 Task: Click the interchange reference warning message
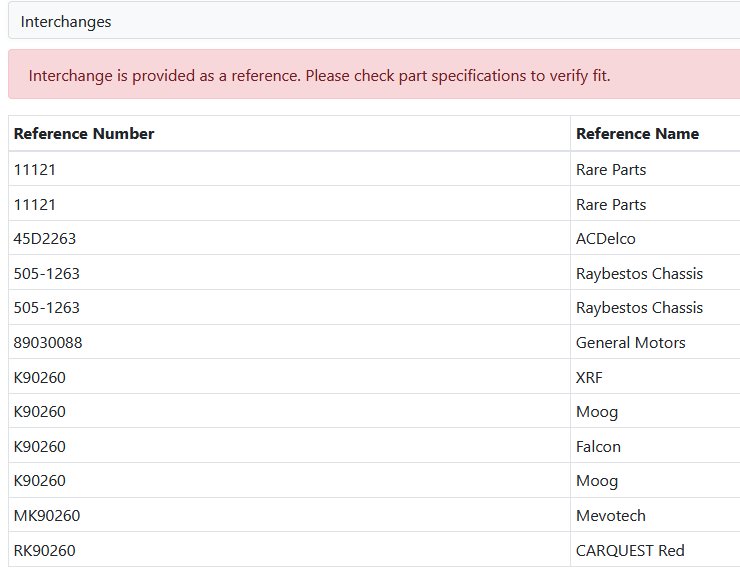tap(320, 76)
